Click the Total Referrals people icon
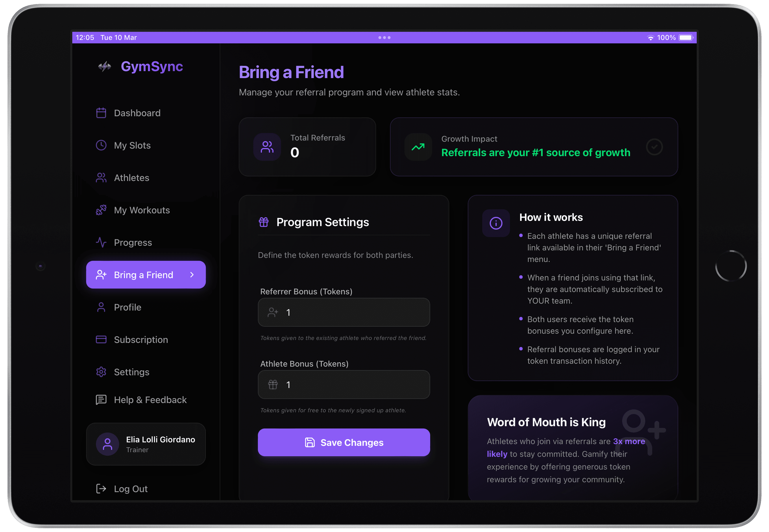The image size is (769, 532). click(267, 147)
